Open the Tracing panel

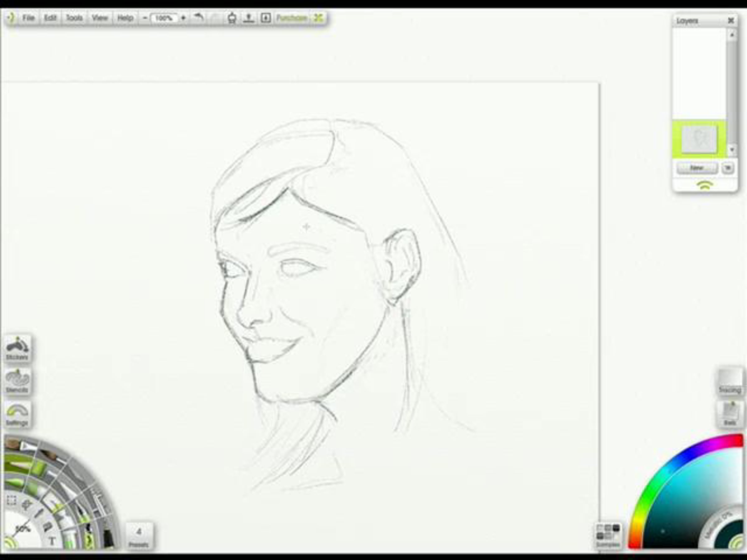[730, 382]
